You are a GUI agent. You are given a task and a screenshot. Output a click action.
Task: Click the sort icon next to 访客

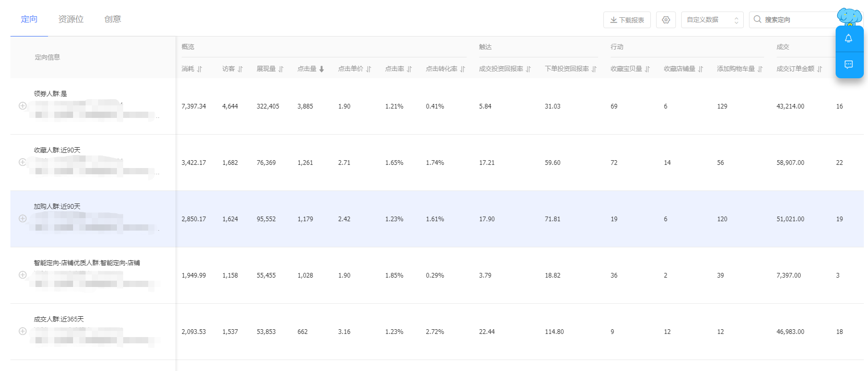pos(240,69)
